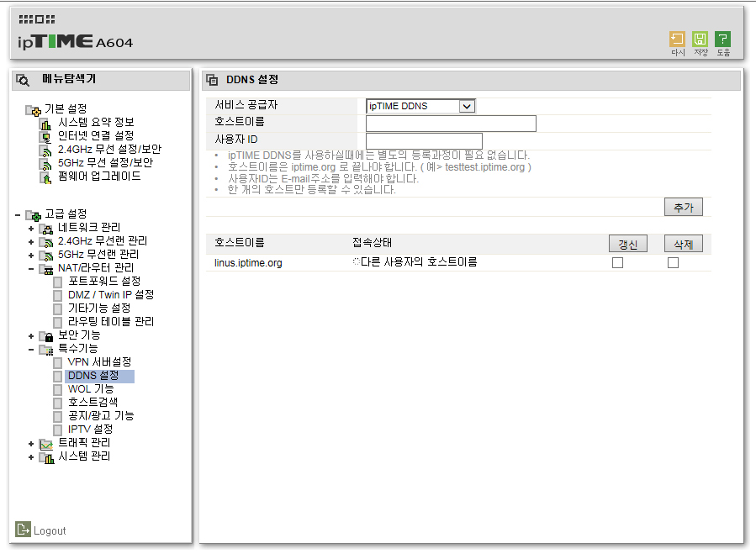Expand the 2.4GHz 무선랜 관리 node
Viewport: 756px width, 559px height.
click(31, 242)
